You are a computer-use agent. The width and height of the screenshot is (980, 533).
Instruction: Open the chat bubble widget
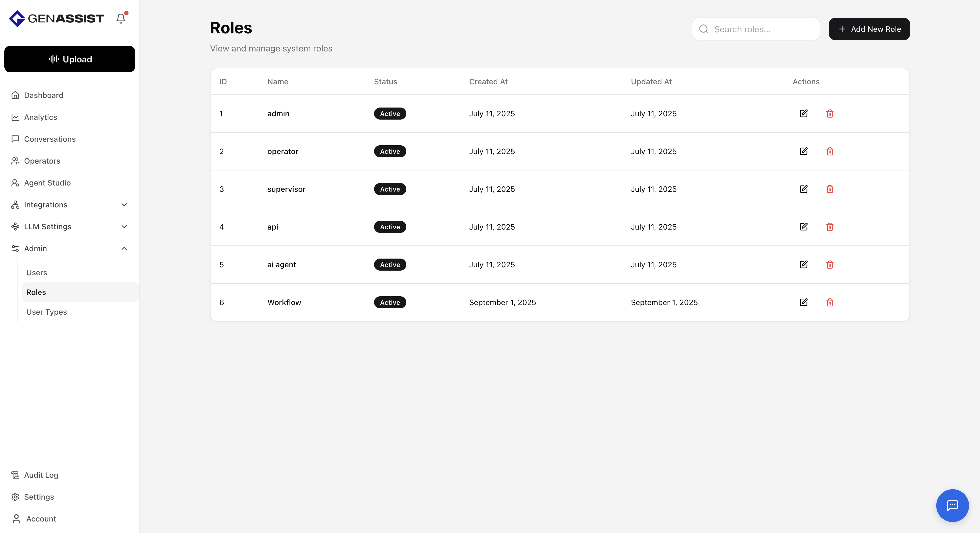952,505
